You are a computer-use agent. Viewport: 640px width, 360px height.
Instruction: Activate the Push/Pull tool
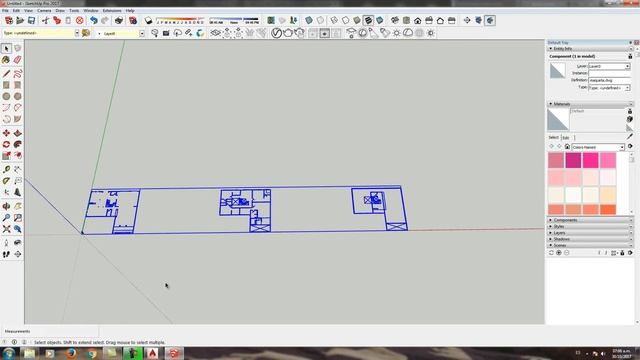point(18,133)
